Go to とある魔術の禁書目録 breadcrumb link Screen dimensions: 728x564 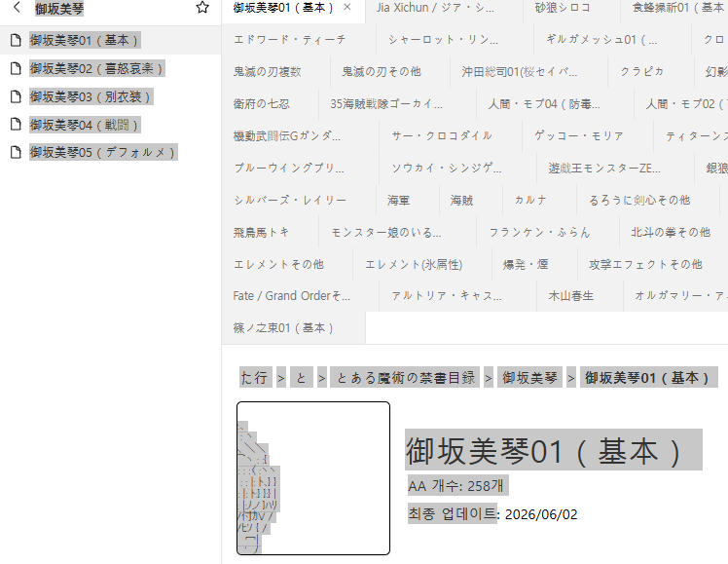(405, 377)
